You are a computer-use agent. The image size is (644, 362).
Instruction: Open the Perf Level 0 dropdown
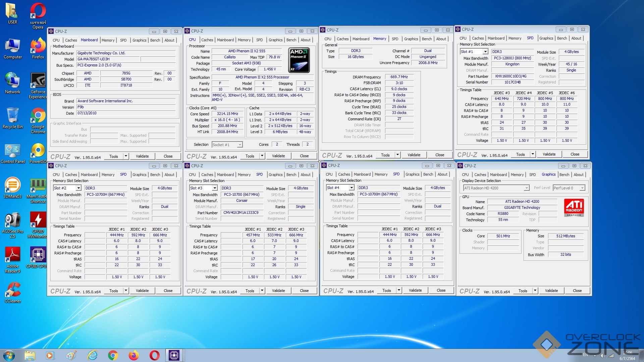[x=582, y=188]
